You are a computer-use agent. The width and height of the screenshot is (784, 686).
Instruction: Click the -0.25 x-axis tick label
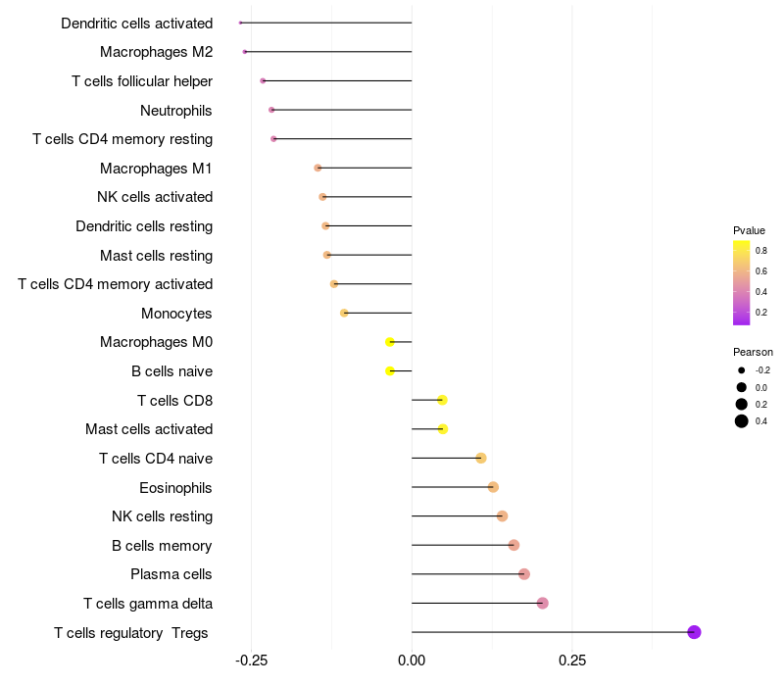(x=251, y=661)
